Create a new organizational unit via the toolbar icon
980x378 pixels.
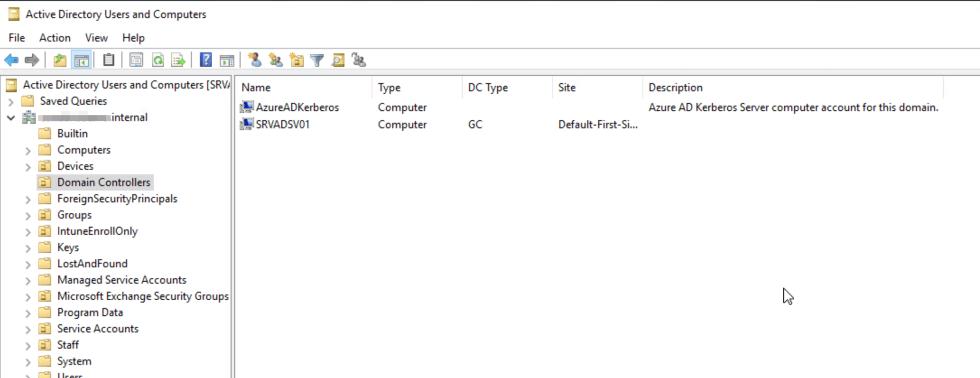(296, 60)
